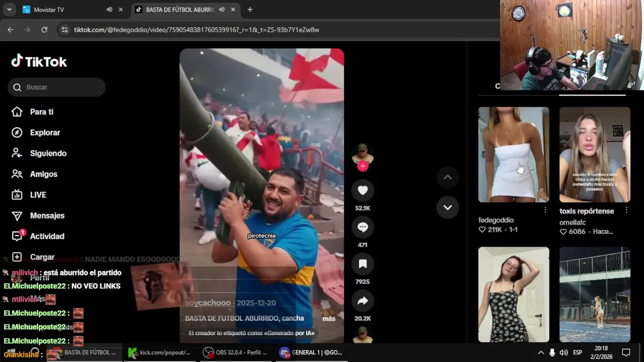
Task: Mute the Movistar TV tab audio
Action: [x=109, y=10]
